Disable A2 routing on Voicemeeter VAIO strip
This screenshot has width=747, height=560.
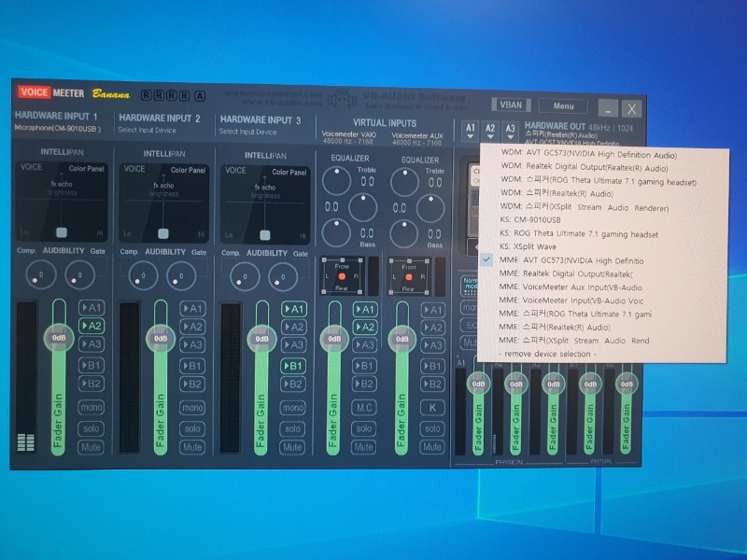click(364, 328)
